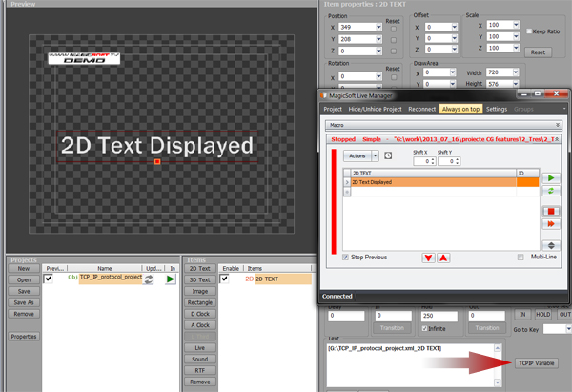
Task: Click the TCPIP Variable button
Action: click(536, 363)
